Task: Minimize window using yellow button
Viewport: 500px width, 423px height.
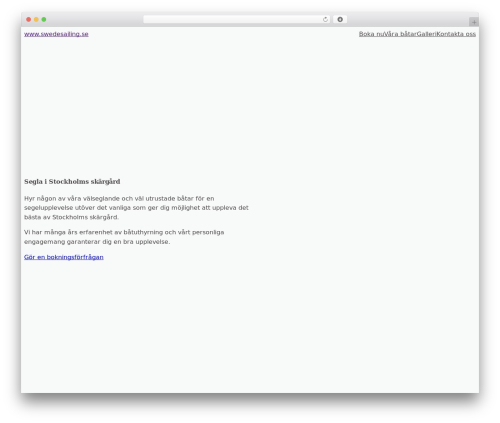Action: (x=36, y=20)
